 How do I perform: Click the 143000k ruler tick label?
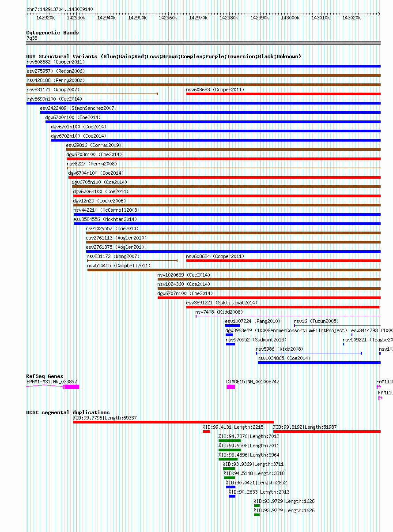[290, 18]
